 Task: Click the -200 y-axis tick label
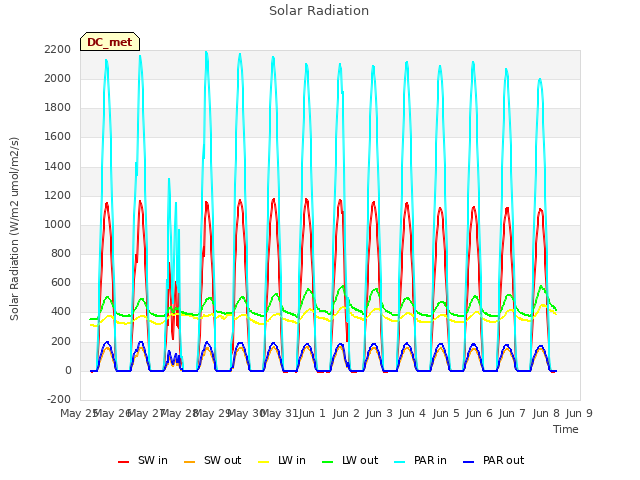coord(59,400)
